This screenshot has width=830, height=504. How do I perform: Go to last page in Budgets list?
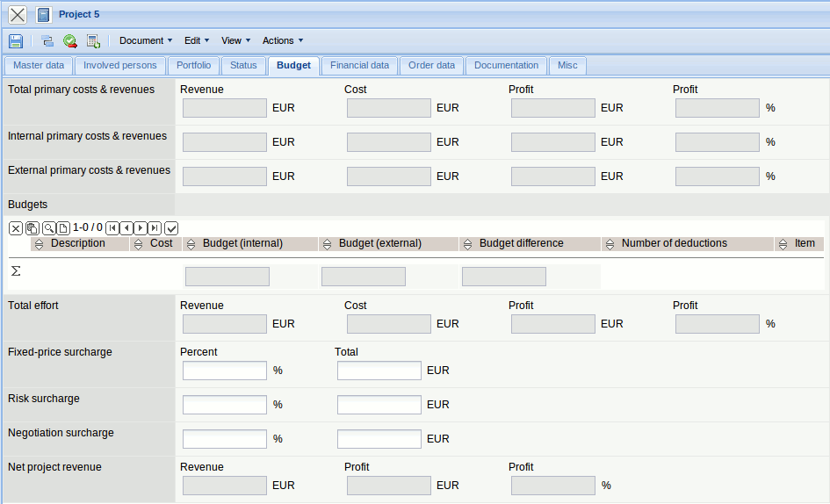click(155, 228)
